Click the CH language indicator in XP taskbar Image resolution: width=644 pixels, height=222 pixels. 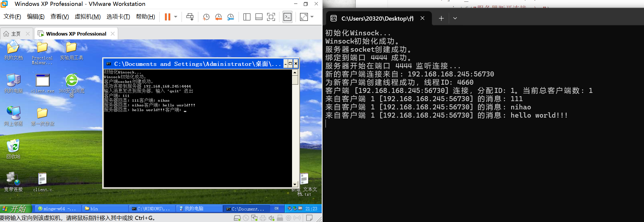click(x=276, y=208)
